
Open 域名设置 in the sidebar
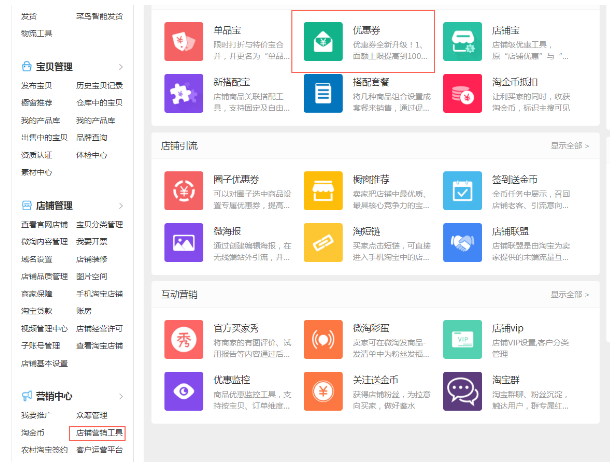[36, 259]
